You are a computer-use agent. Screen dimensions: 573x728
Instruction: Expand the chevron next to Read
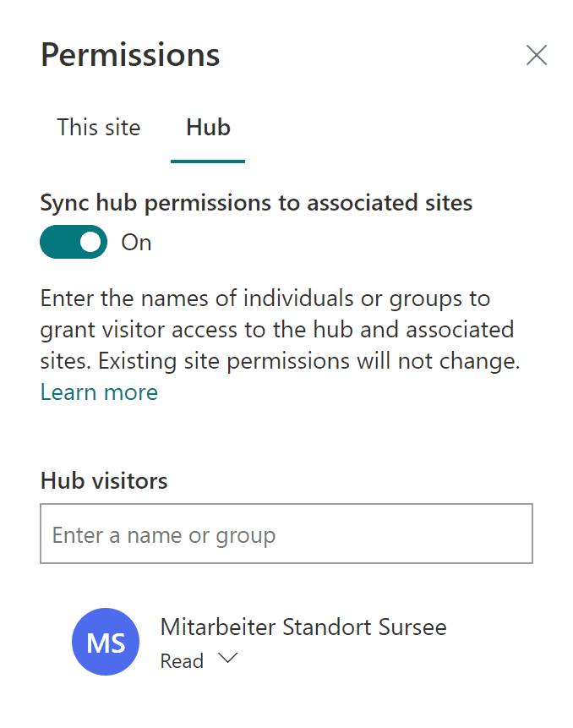tap(228, 659)
